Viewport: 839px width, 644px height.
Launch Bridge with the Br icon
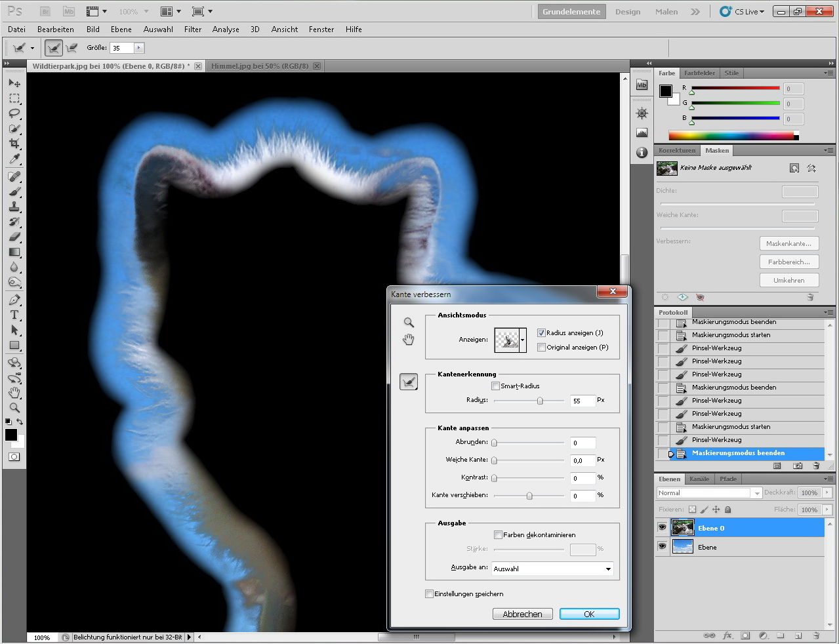pyautogui.click(x=45, y=12)
